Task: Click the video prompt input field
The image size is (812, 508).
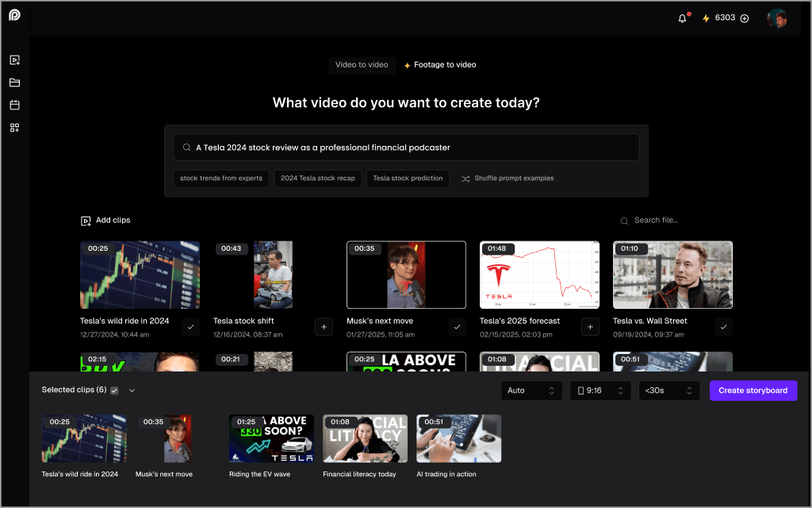Action: coord(406,147)
